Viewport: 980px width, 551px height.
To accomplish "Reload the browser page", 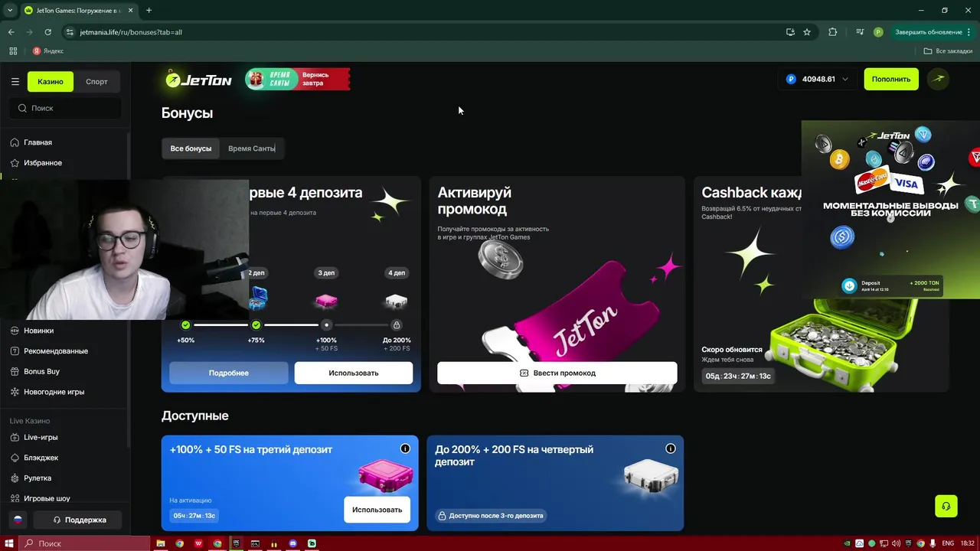I will [x=47, y=32].
